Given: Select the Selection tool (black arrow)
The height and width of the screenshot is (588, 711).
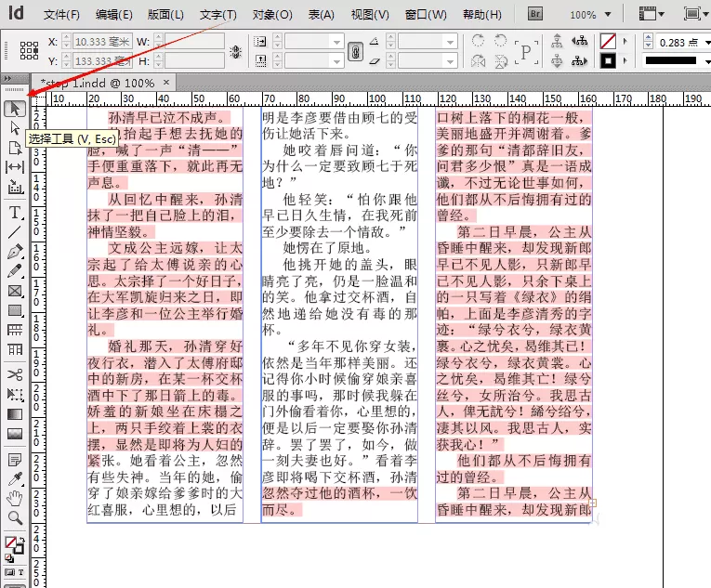Looking at the screenshot, I should (15, 109).
